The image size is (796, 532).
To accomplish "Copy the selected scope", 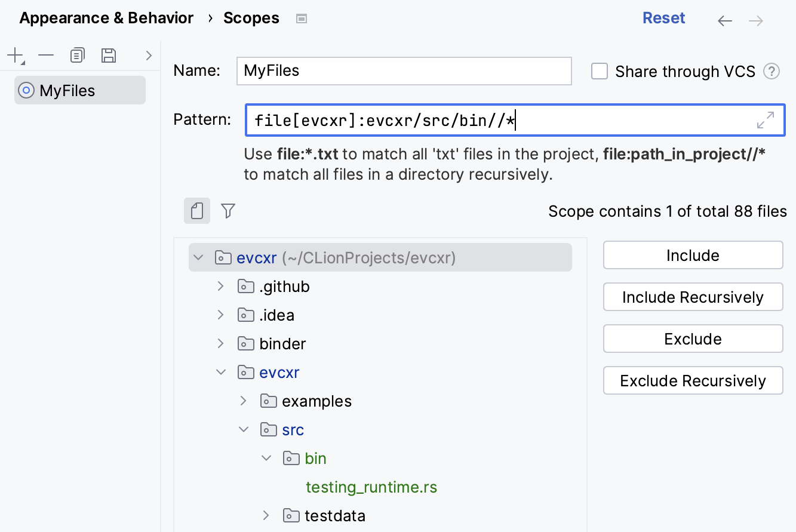I will (77, 55).
